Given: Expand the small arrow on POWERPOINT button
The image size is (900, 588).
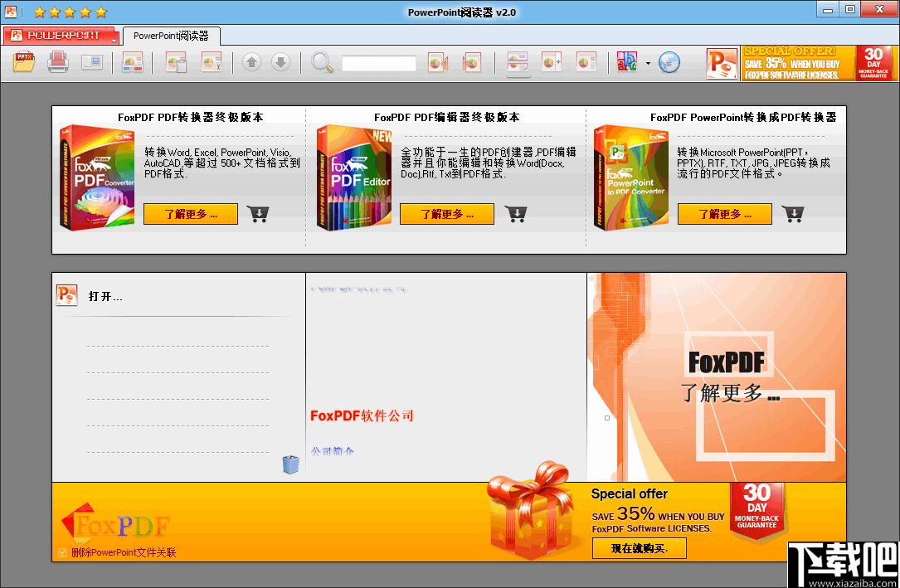Looking at the screenshot, I should pos(114,40).
